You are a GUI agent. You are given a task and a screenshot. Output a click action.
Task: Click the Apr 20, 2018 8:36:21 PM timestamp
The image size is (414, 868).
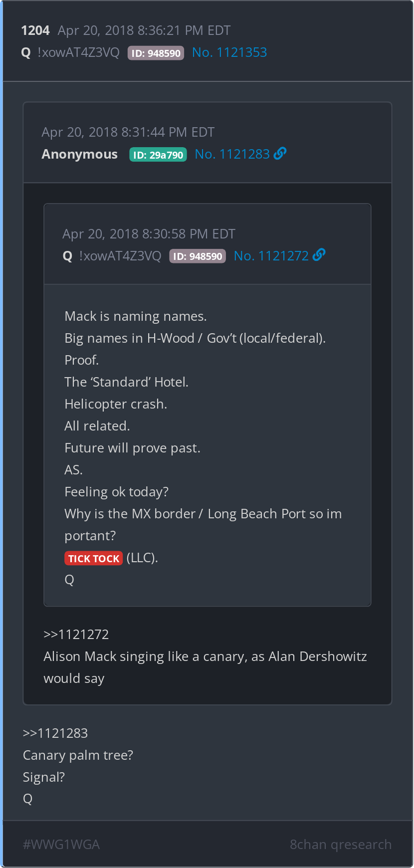point(144,30)
